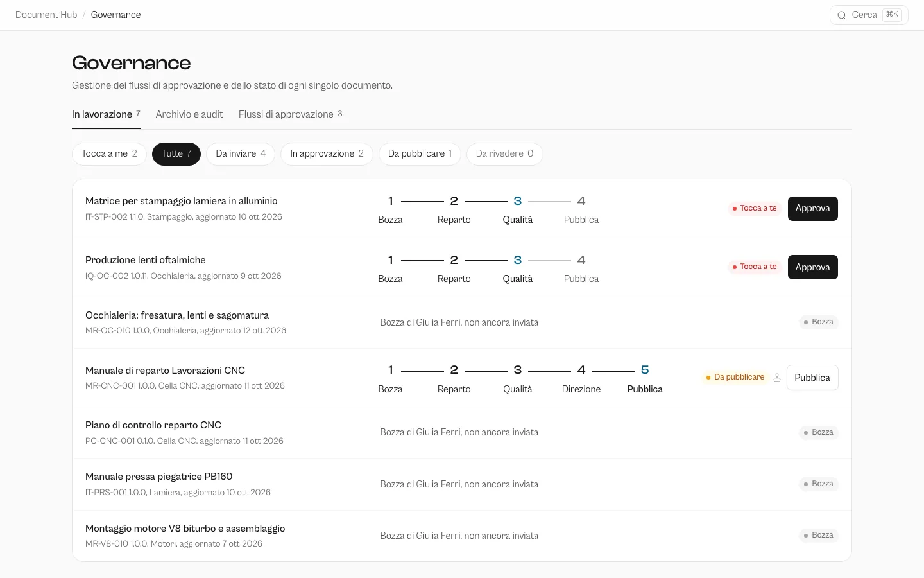Click the stamp icon beside the Pubblica button
The width and height of the screenshot is (924, 578).
point(777,378)
